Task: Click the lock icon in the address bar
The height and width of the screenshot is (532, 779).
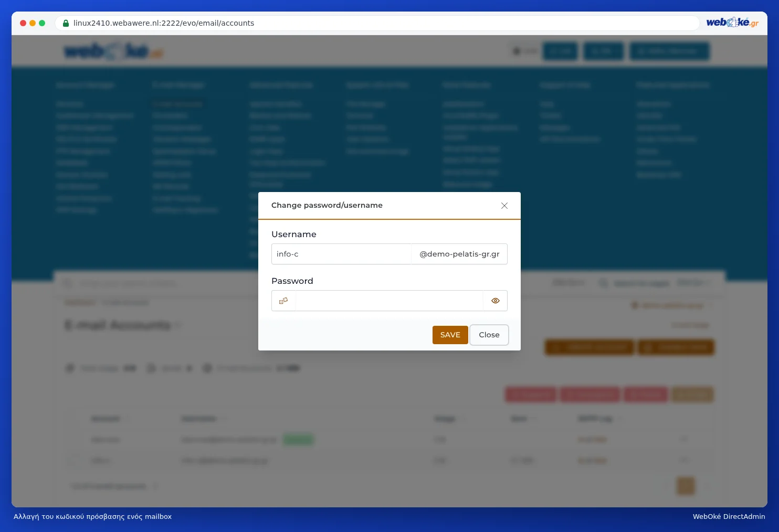Action: pyautogui.click(x=66, y=23)
